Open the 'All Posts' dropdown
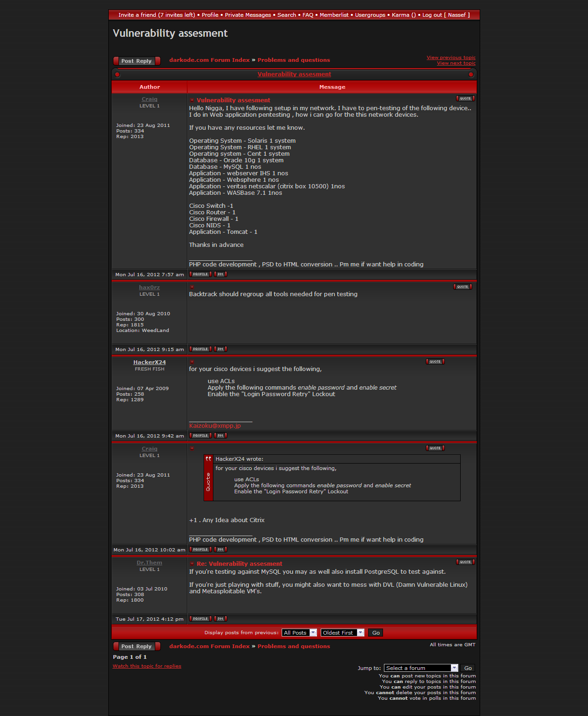The image size is (588, 716). 299,633
